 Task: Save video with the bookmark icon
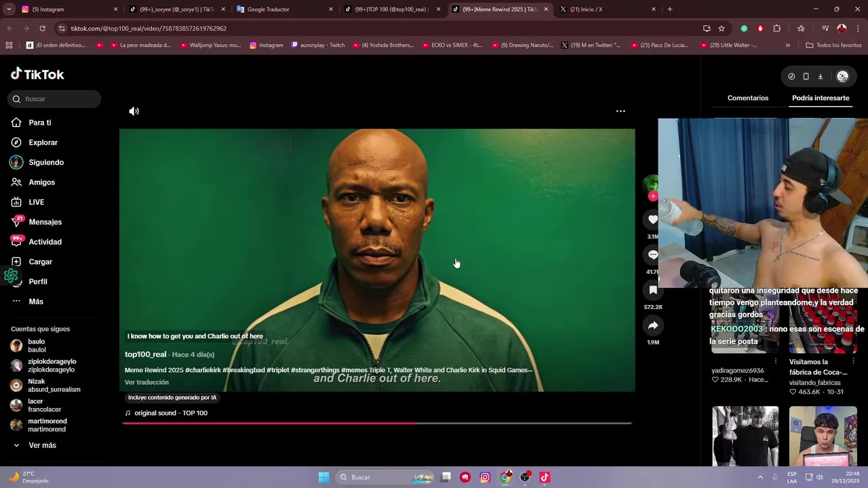[x=653, y=290]
